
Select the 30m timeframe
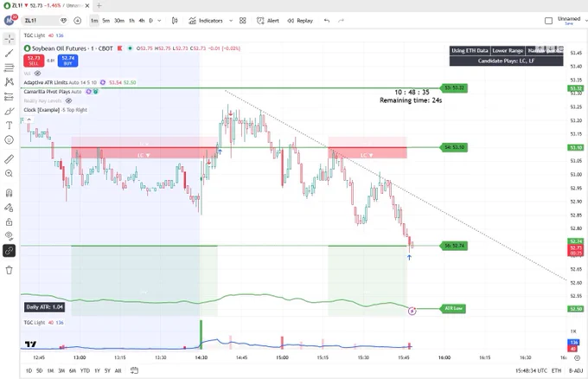click(x=119, y=21)
